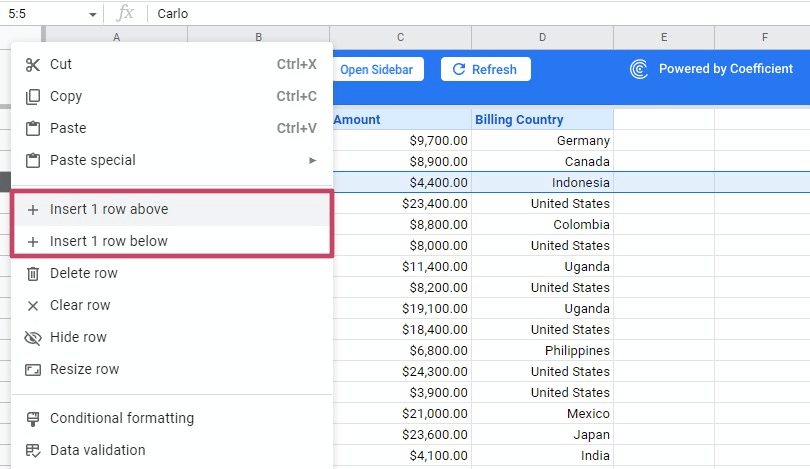Select column D header
810x469 pixels.
pyautogui.click(x=542, y=37)
